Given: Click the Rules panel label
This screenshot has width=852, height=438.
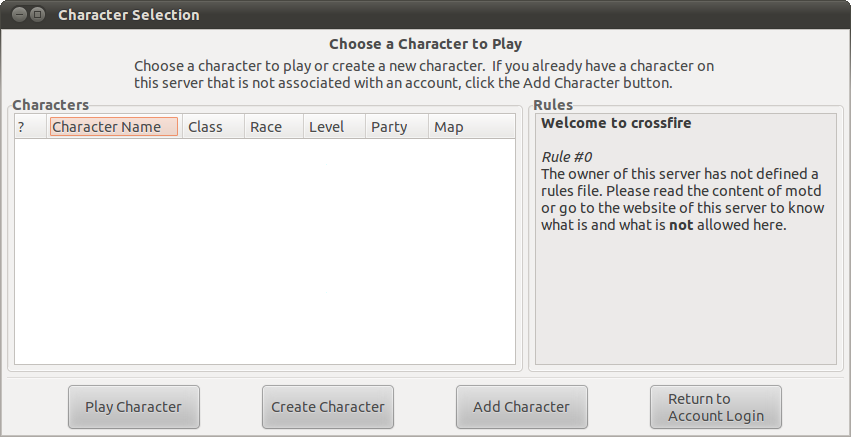Looking at the screenshot, I should (x=553, y=105).
